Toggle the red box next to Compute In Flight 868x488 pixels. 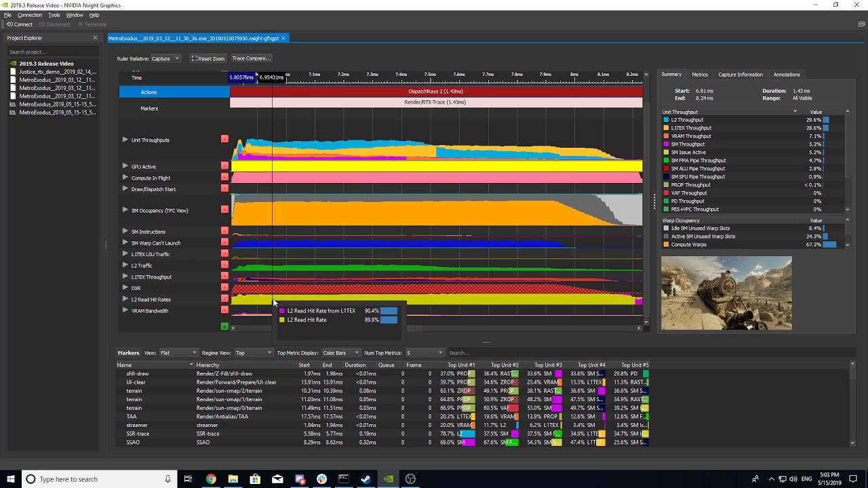(224, 177)
